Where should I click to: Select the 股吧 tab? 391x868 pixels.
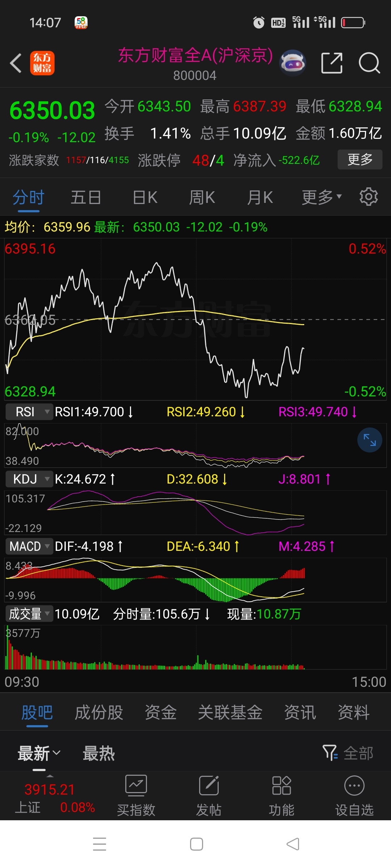coord(37,712)
